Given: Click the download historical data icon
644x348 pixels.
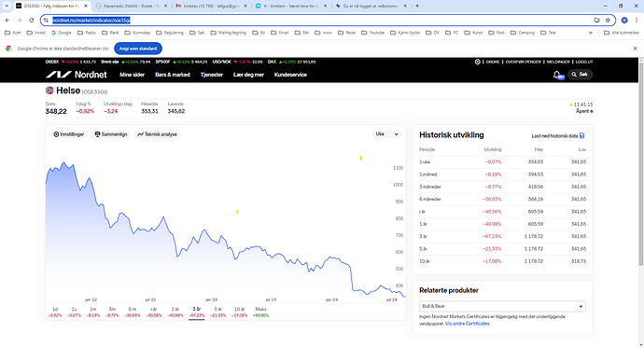Looking at the screenshot, I should point(581,136).
